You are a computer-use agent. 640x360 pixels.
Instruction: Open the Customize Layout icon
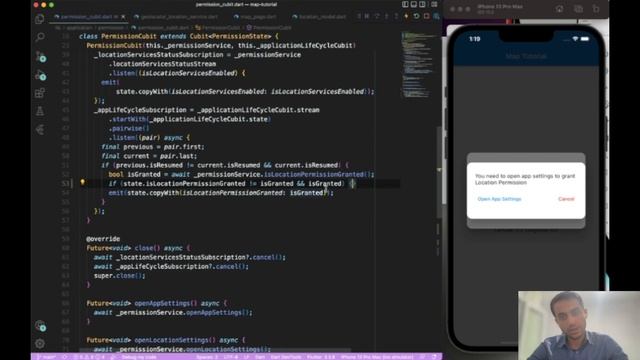(434, 4)
